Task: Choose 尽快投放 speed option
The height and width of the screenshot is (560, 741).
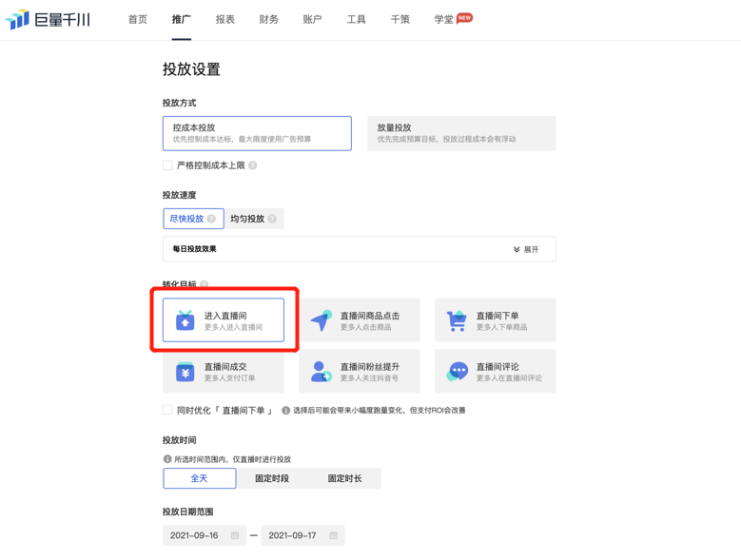Action: point(193,219)
